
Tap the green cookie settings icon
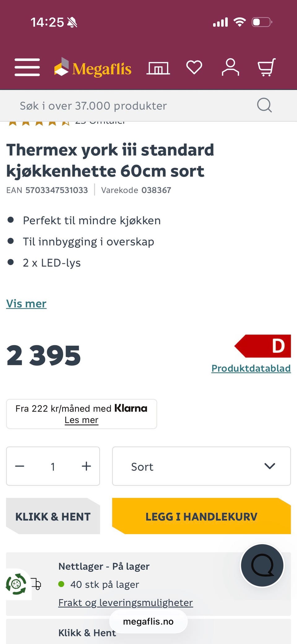click(16, 584)
